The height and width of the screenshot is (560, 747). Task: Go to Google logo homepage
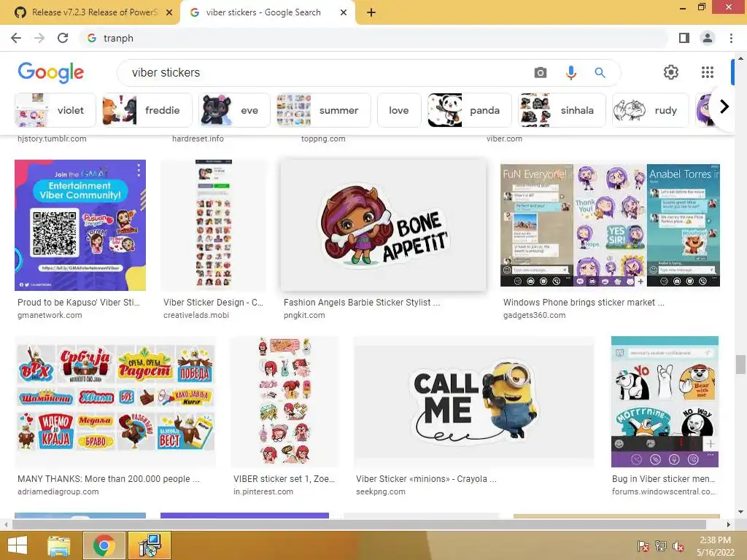51,72
